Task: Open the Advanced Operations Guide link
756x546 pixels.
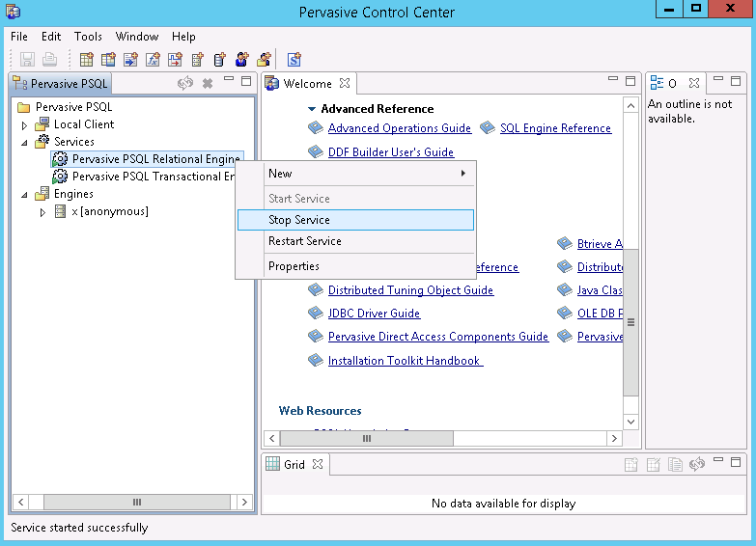Action: [399, 128]
